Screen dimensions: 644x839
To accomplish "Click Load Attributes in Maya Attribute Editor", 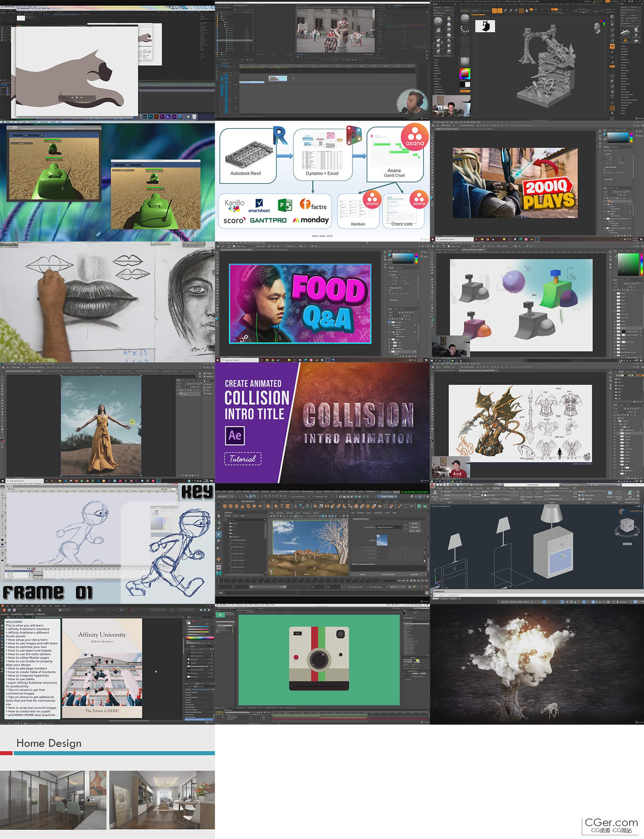I will [x=388, y=574].
